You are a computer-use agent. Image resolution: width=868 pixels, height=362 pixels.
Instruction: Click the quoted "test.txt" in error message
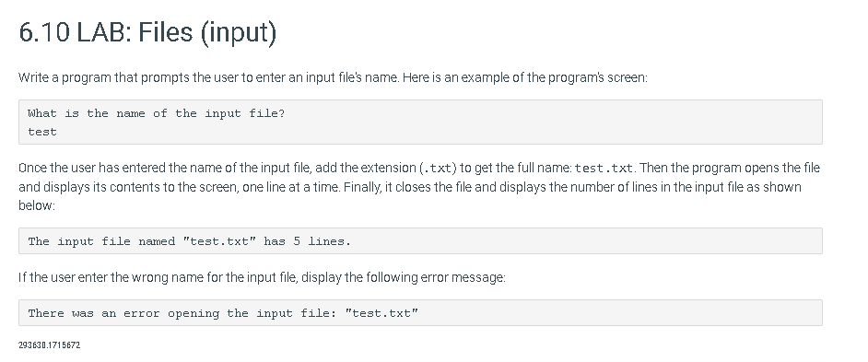coord(381,313)
